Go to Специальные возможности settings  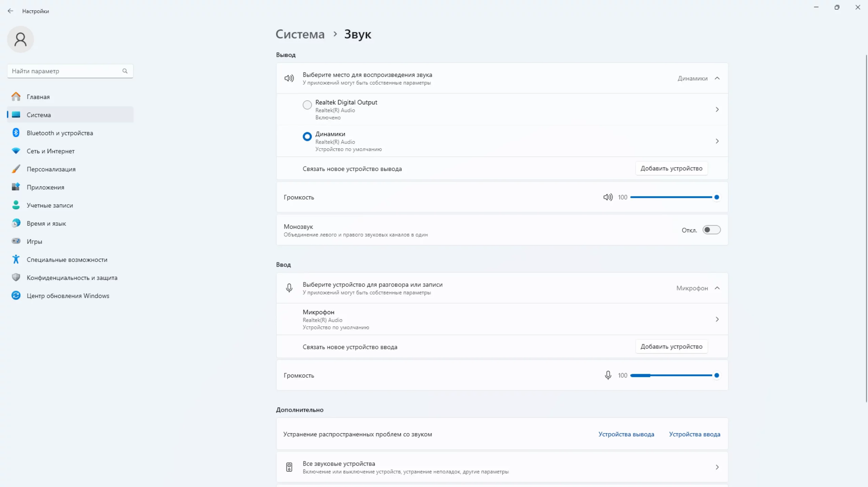[67, 260]
